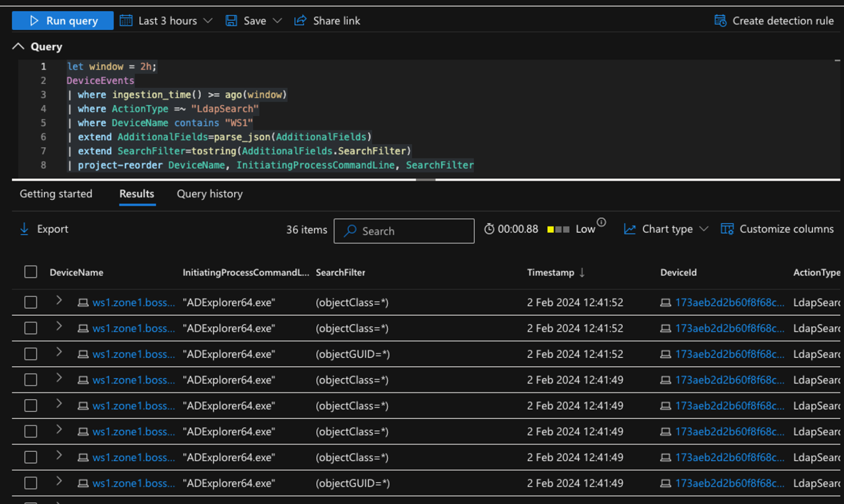Image resolution: width=844 pixels, height=504 pixels.
Task: Click the search magnifier icon in results
Action: [x=350, y=231]
